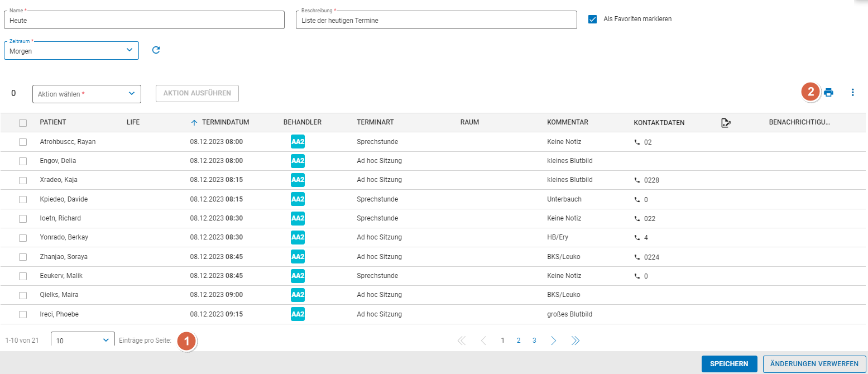This screenshot has width=868, height=374.
Task: Uncheck Als Favoriten markieren
Action: click(593, 19)
